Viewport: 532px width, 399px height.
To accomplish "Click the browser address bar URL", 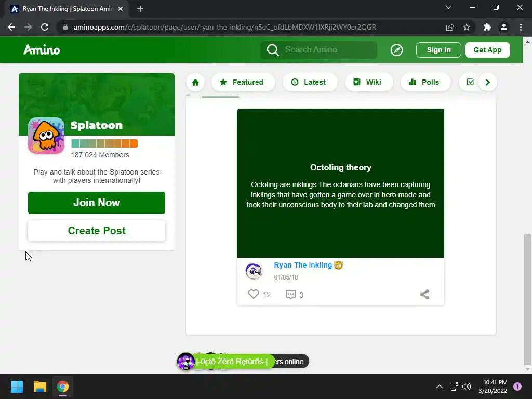I will tap(224, 27).
